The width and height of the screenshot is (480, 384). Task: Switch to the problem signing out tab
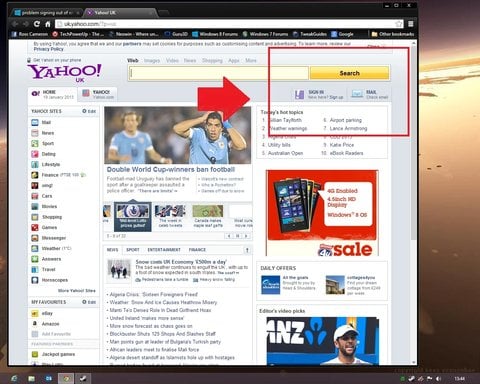[46, 13]
